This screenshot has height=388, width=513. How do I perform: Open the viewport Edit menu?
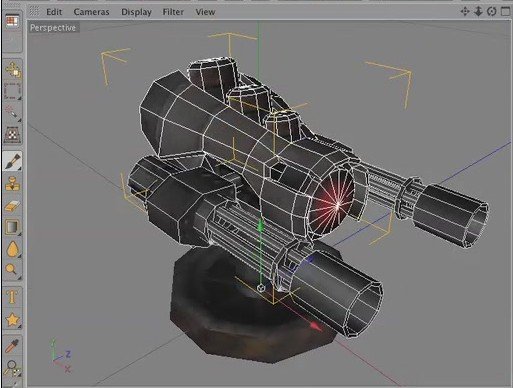[x=54, y=12]
